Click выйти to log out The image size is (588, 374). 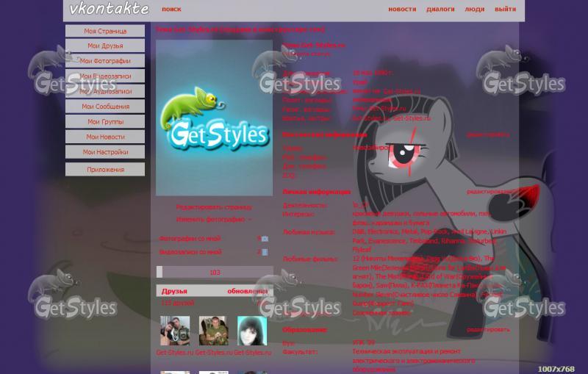505,10
